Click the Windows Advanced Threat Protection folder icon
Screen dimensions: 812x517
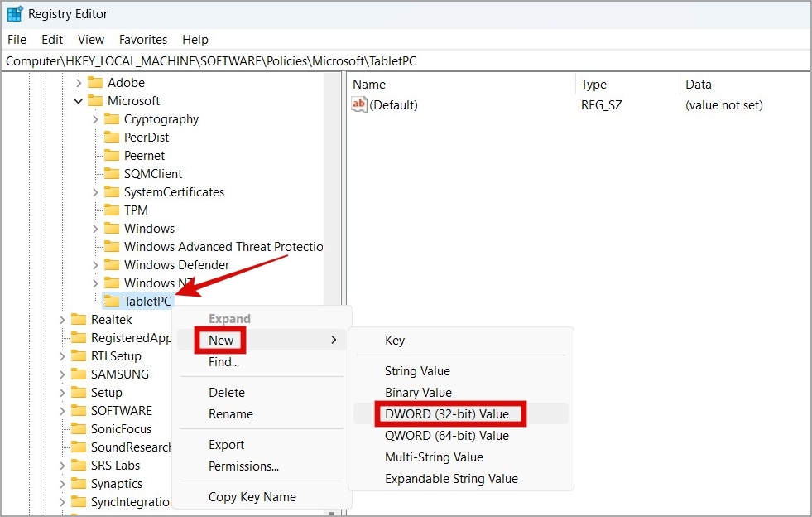coord(112,246)
